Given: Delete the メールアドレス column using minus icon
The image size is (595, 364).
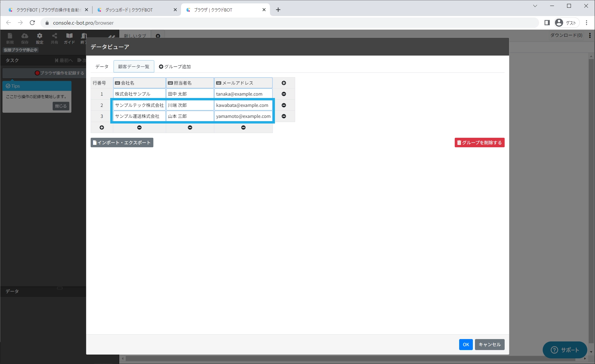Looking at the screenshot, I should click(243, 127).
